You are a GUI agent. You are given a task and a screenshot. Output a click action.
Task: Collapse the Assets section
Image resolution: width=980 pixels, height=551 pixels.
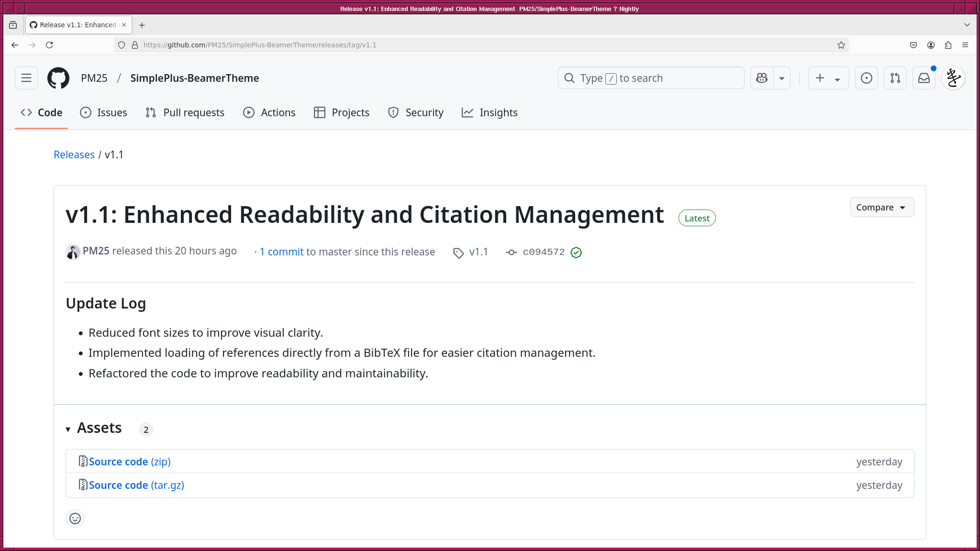click(68, 429)
